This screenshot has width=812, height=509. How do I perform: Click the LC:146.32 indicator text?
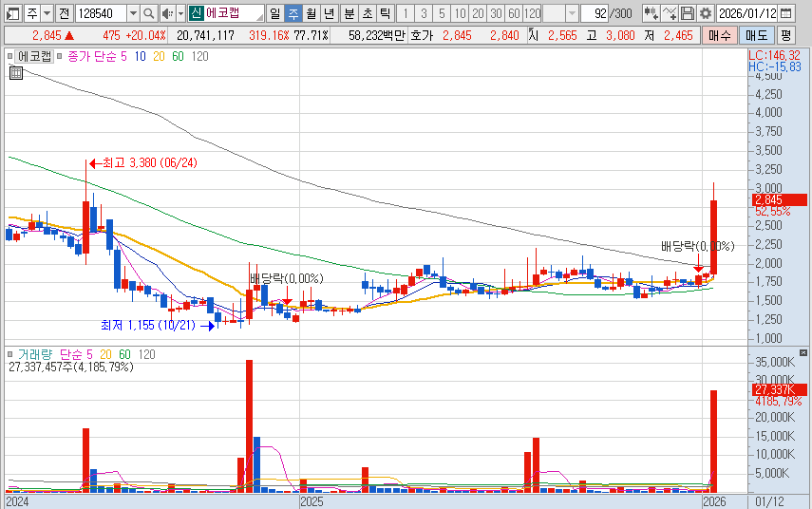[x=774, y=55]
